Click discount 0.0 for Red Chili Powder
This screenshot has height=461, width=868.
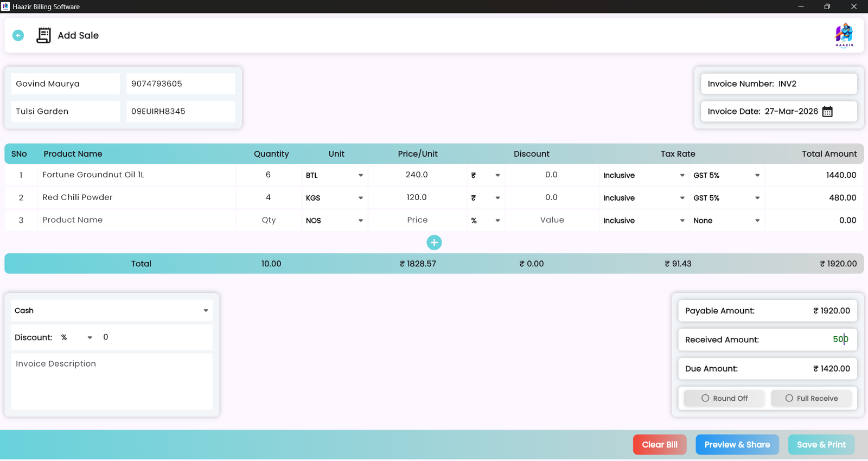coord(551,197)
